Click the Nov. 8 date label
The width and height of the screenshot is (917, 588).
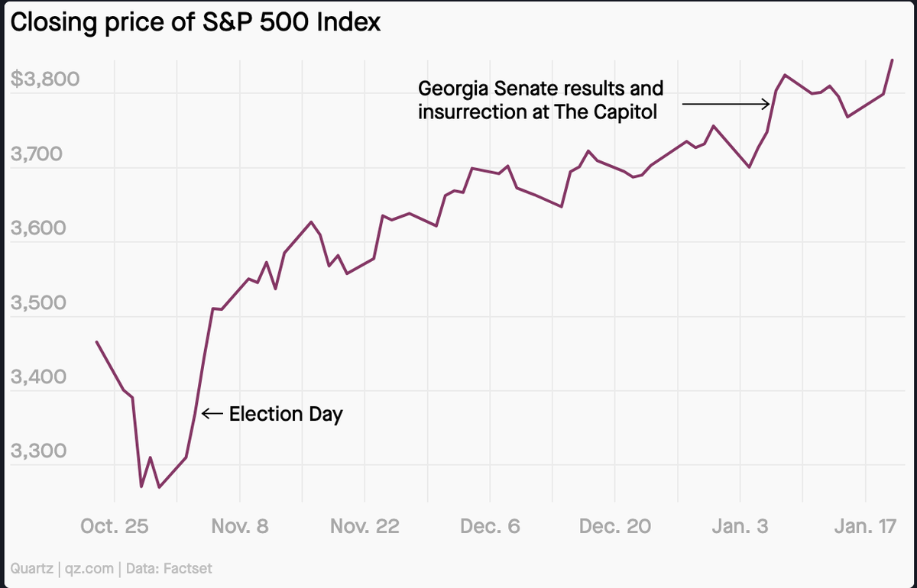(240, 527)
